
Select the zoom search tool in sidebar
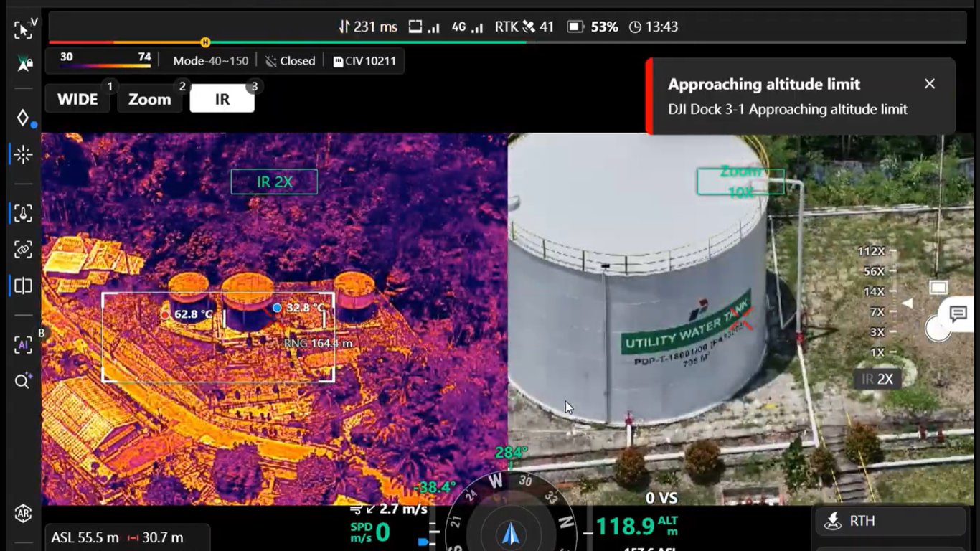(x=22, y=381)
